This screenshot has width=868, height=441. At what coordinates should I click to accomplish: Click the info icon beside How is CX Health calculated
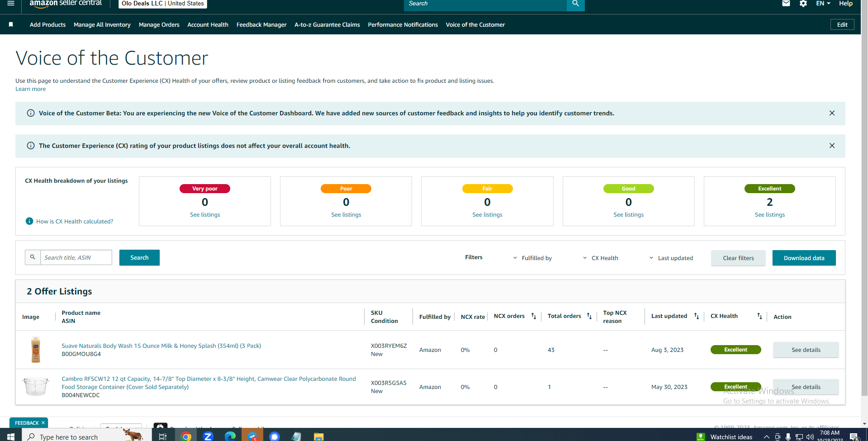click(29, 221)
